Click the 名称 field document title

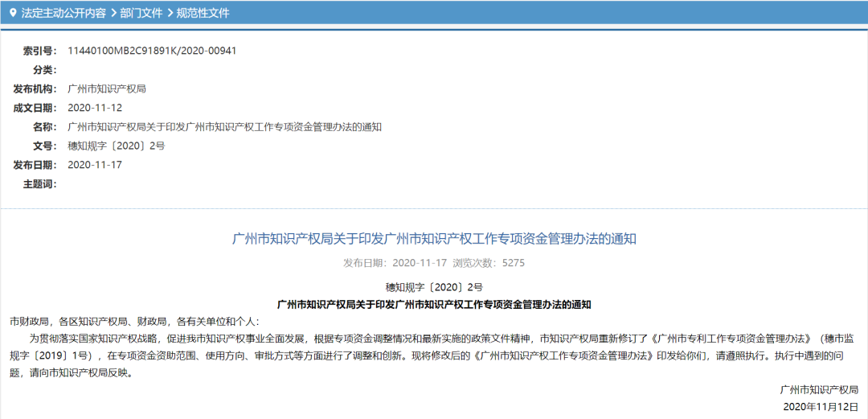coord(225,127)
